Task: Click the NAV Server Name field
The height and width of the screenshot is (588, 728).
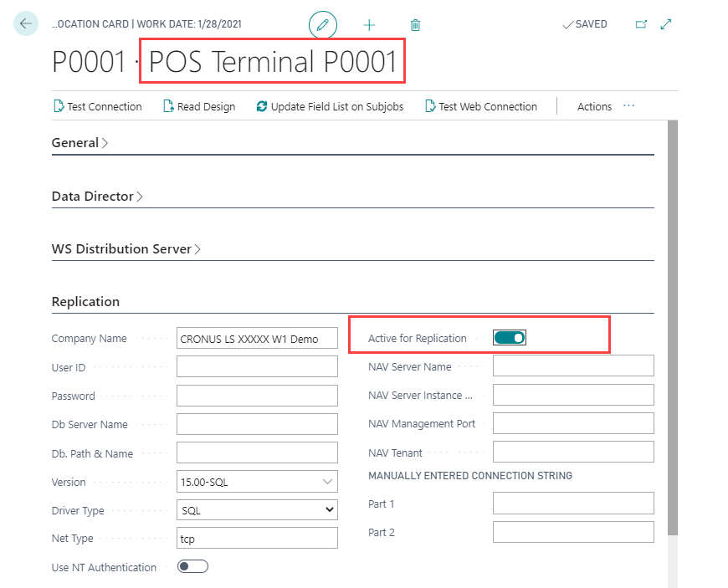Action: pyautogui.click(x=573, y=366)
